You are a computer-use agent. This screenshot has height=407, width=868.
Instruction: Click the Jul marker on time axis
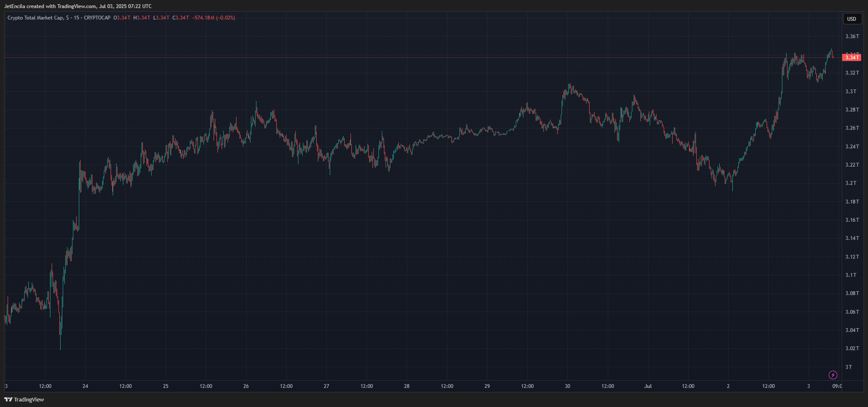tap(648, 386)
